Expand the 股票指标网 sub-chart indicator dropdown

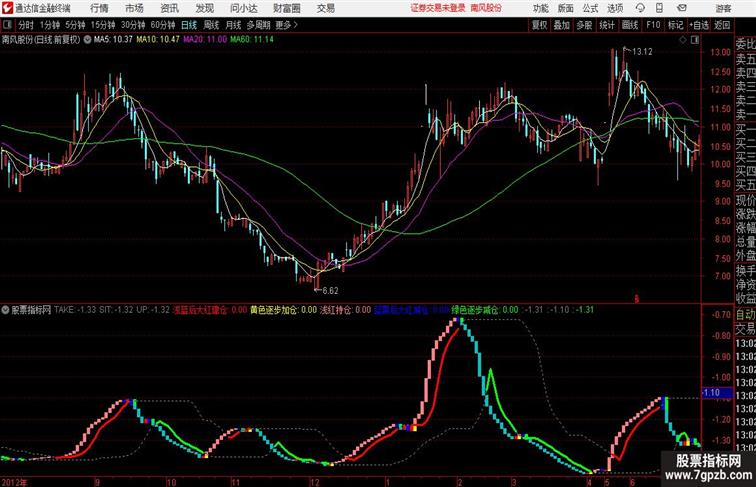click(5, 310)
